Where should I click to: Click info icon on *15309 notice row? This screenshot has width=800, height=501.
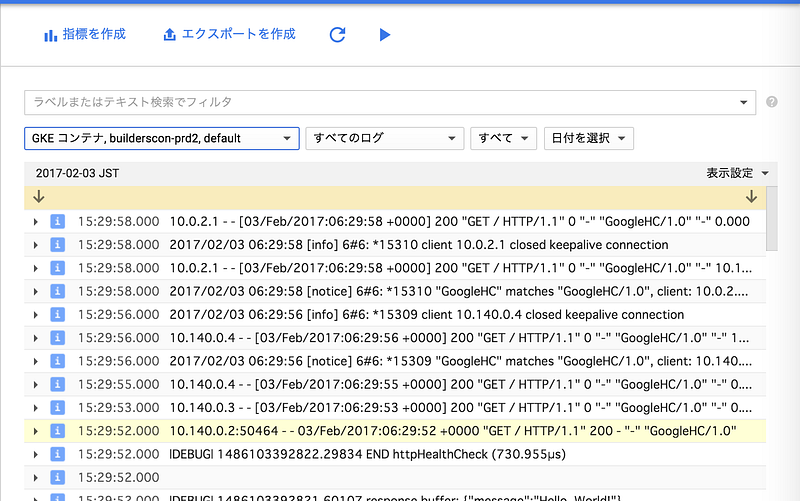(x=57, y=361)
